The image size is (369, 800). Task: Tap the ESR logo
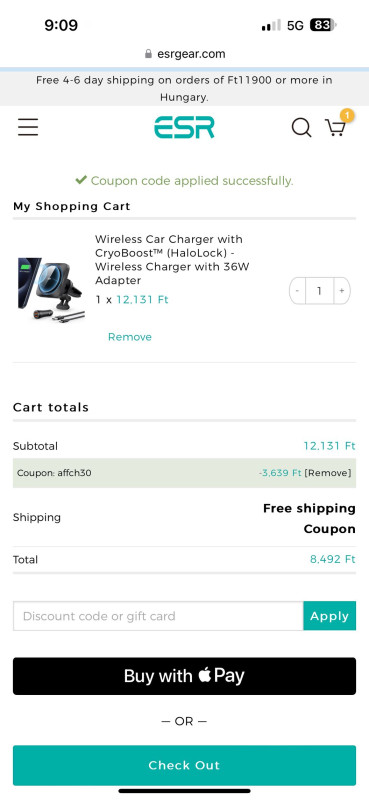(184, 127)
